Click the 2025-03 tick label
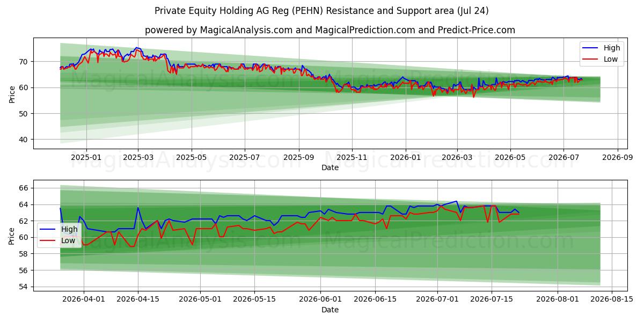The image size is (644, 322). pos(138,157)
